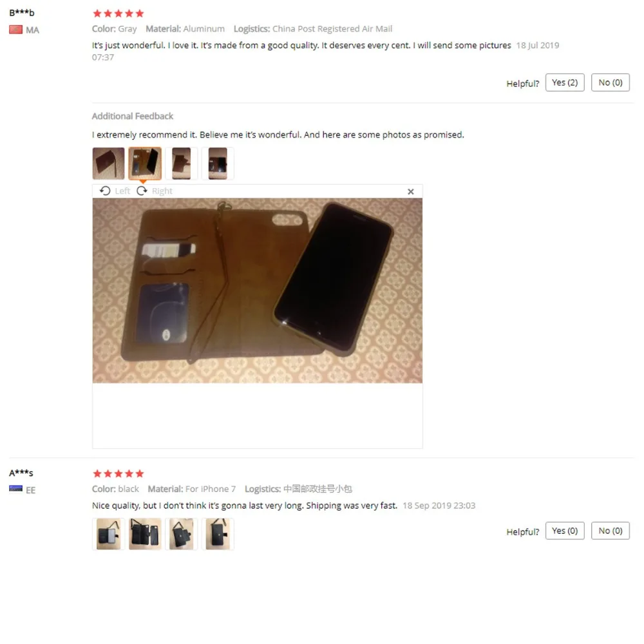The height and width of the screenshot is (644, 644).
Task: Open fourth black case thumbnail from A***s
Action: pos(218,534)
